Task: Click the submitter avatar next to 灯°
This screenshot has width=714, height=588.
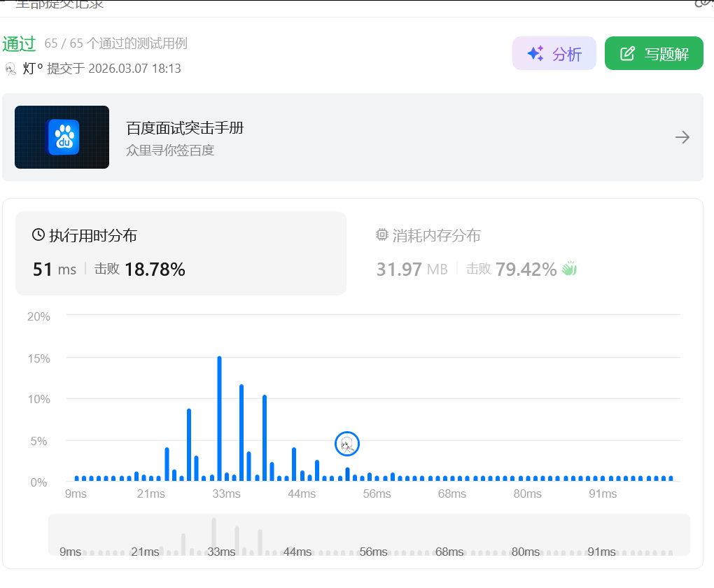Action: click(10, 69)
